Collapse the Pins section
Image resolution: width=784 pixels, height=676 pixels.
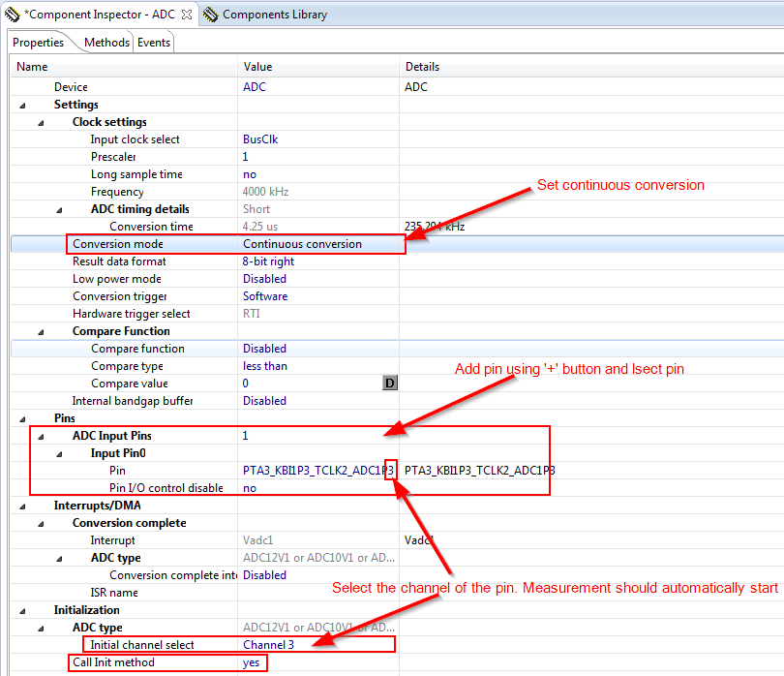(22, 419)
